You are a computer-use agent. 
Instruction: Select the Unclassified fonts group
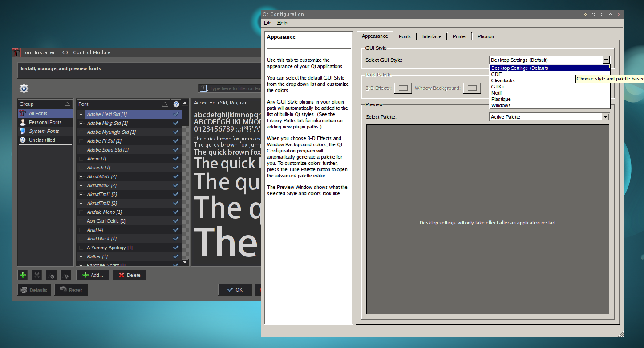tap(42, 140)
